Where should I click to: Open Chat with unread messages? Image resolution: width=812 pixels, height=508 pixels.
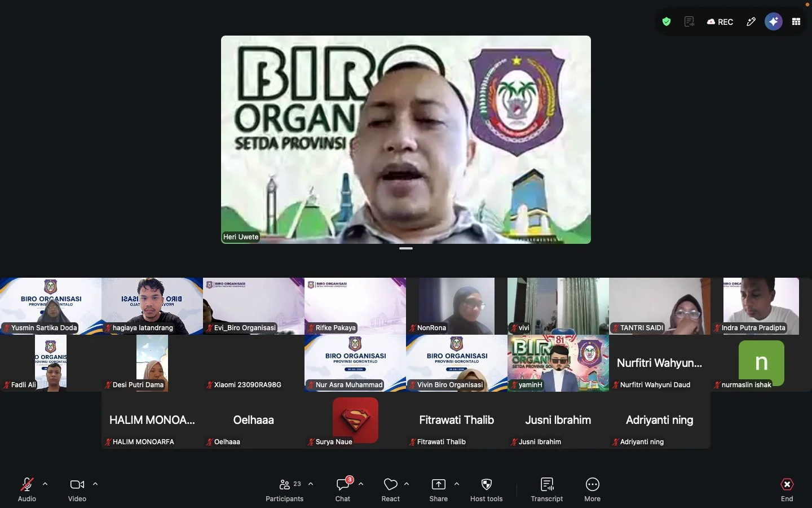[343, 490]
